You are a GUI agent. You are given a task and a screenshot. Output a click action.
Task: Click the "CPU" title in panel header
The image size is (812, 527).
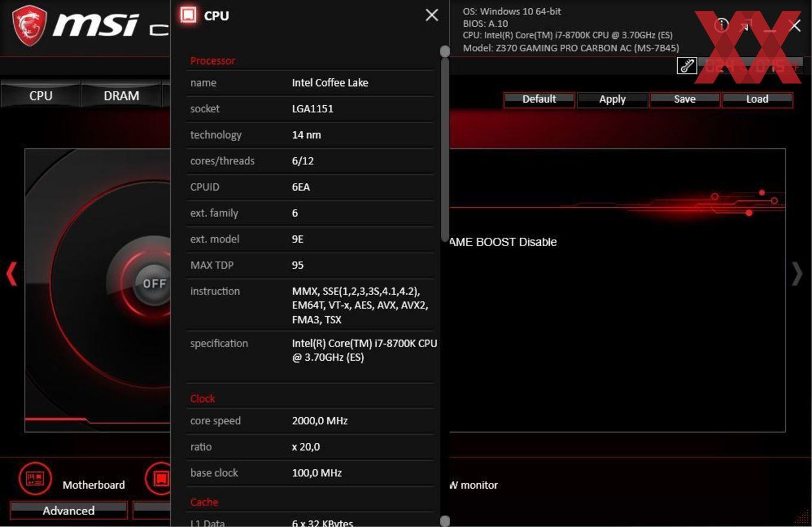tap(216, 16)
